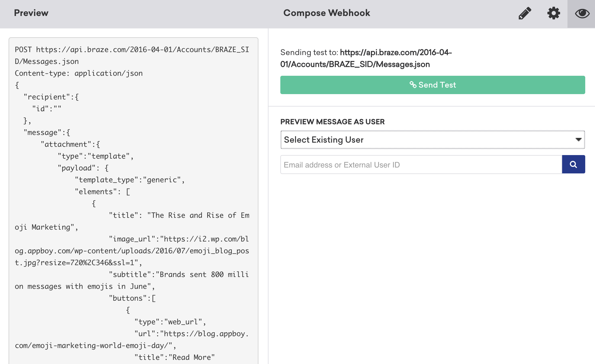Click the "payload": { line

point(83,168)
